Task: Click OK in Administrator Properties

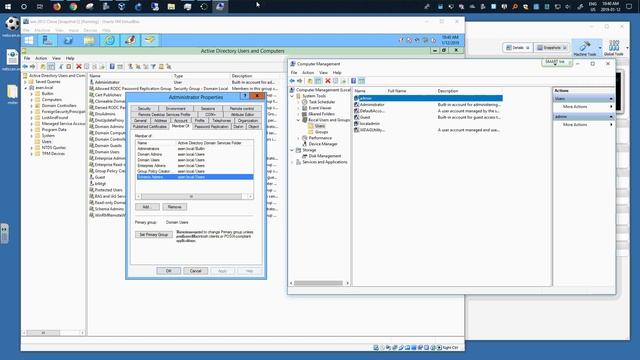Action: click(x=169, y=271)
